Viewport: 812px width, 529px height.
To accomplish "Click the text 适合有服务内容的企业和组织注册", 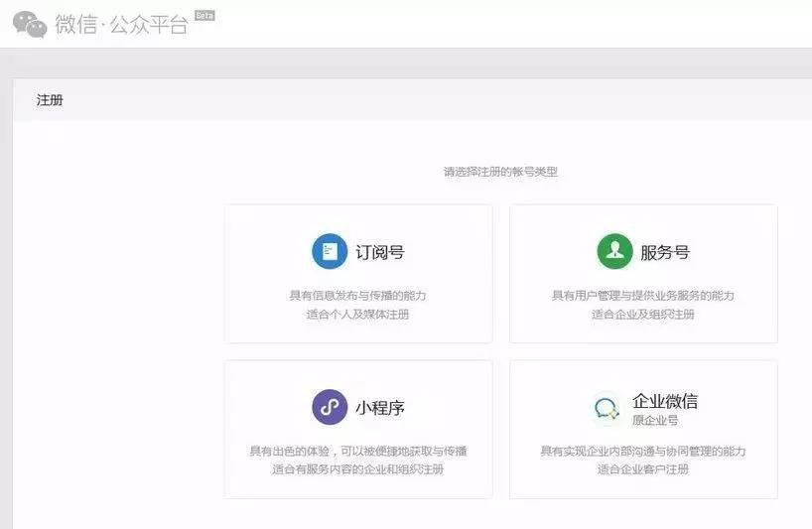I will pos(357,469).
